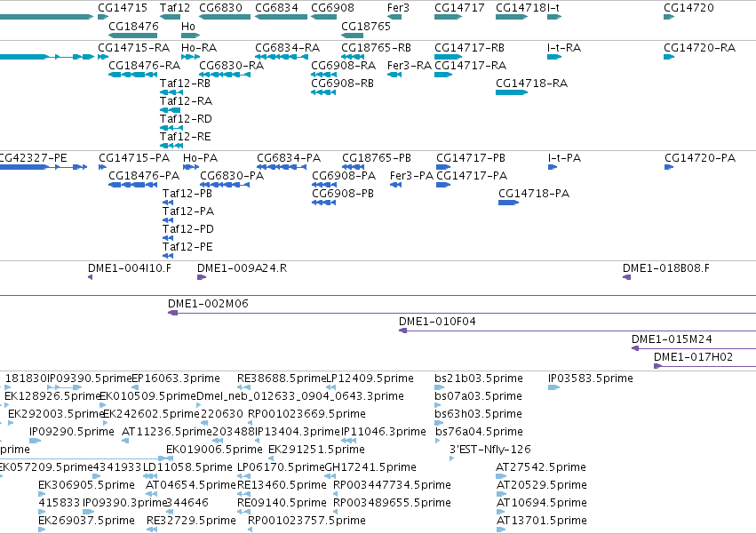The height and width of the screenshot is (534, 756).
Task: Open protein CG14715-PA
Action: pyautogui.click(x=134, y=158)
